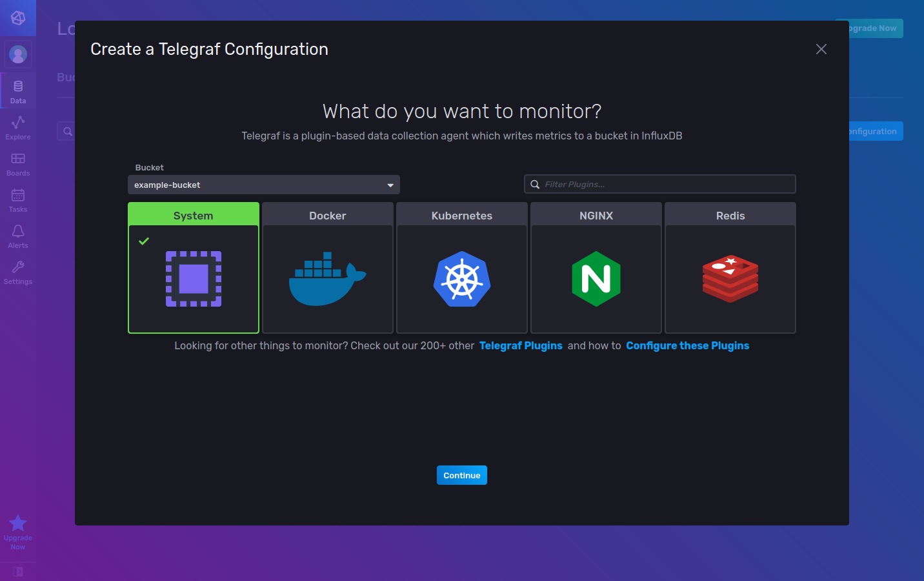
Task: Open the Data sidebar section
Action: click(18, 90)
